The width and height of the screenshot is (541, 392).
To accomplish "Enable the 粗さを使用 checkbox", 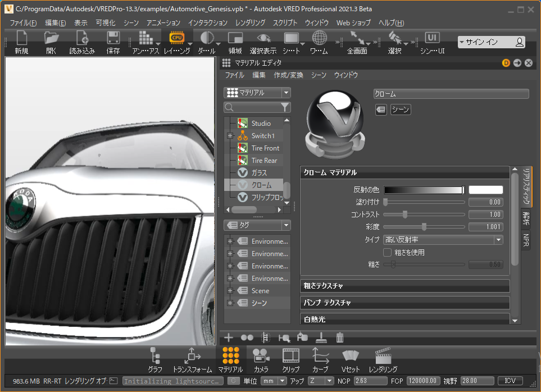I will point(387,253).
